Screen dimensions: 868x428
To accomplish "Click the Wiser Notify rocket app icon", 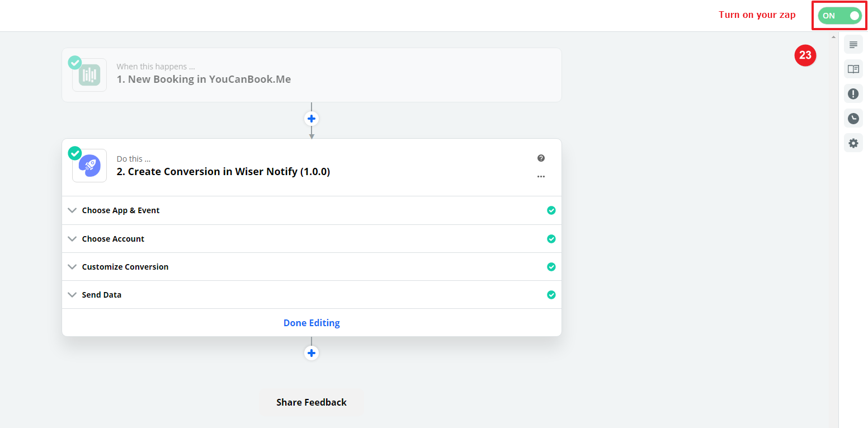I will point(89,166).
